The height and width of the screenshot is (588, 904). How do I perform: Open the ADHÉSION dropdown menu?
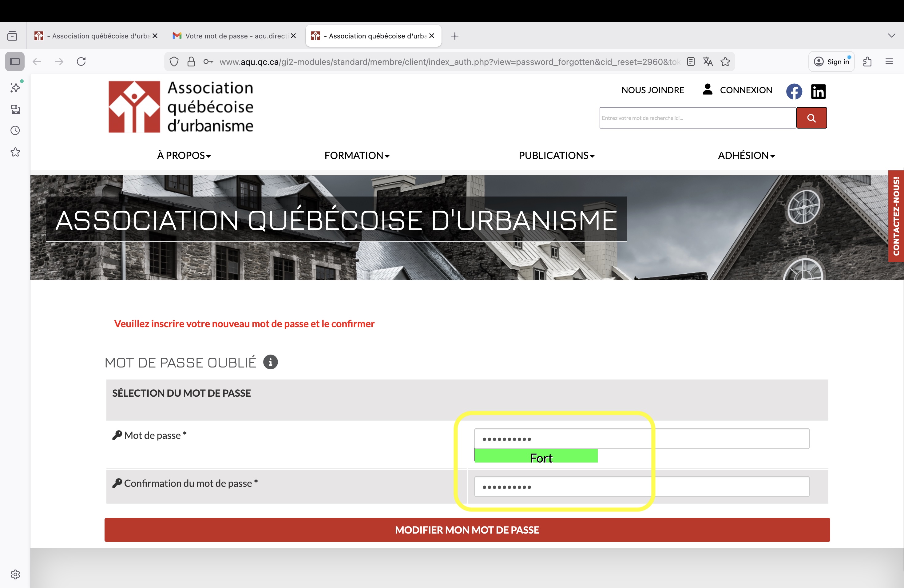click(x=746, y=155)
